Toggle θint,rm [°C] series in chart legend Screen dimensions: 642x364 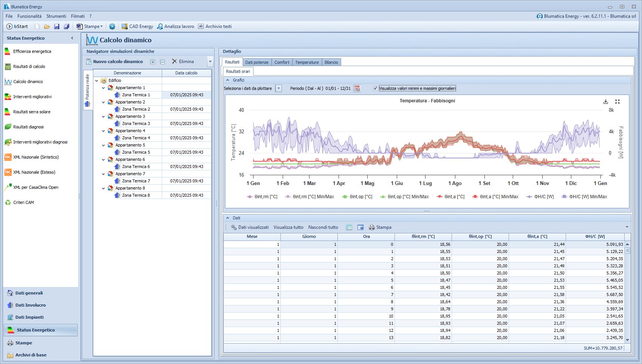point(262,197)
